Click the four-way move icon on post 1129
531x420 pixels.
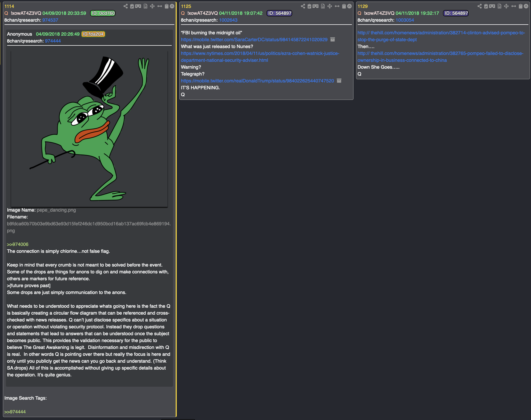(506, 6)
